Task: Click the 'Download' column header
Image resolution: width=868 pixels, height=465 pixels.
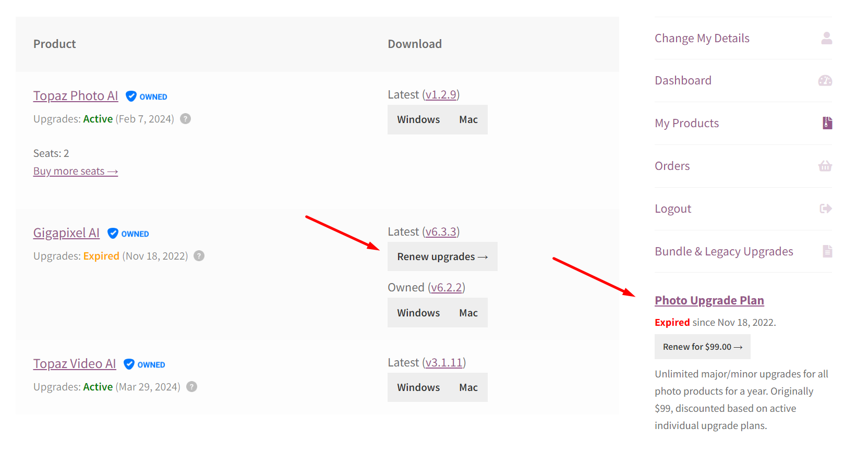Action: click(x=415, y=44)
